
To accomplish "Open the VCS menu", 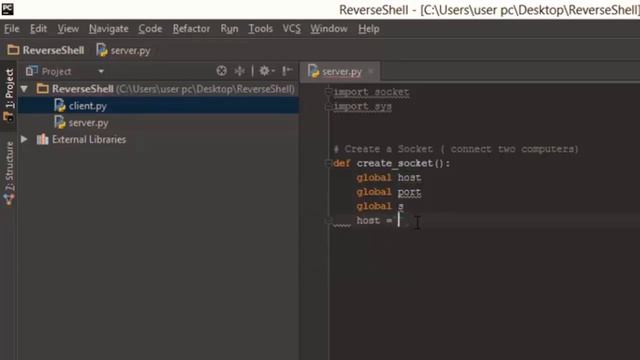I will click(x=291, y=29).
